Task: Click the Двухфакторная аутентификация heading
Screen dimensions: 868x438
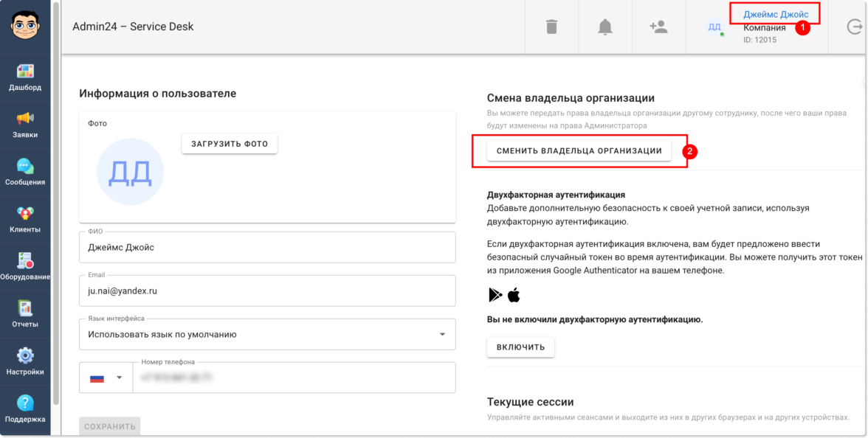Action: pos(556,195)
